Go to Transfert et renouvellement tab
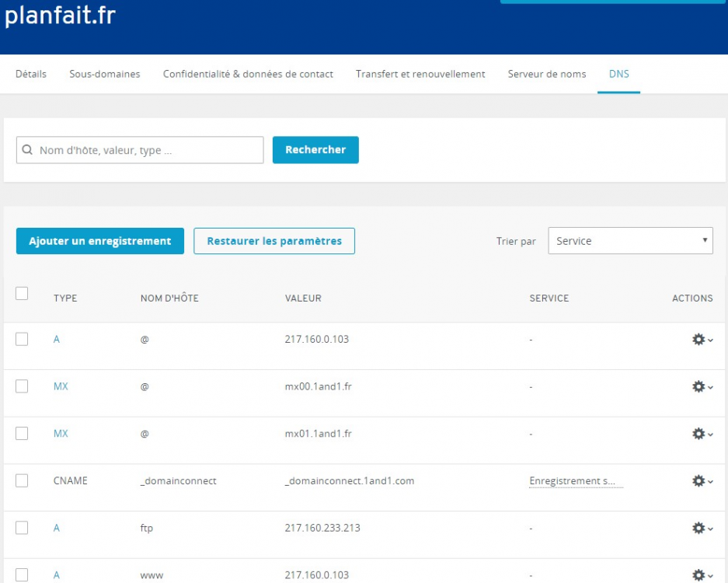 tap(420, 74)
